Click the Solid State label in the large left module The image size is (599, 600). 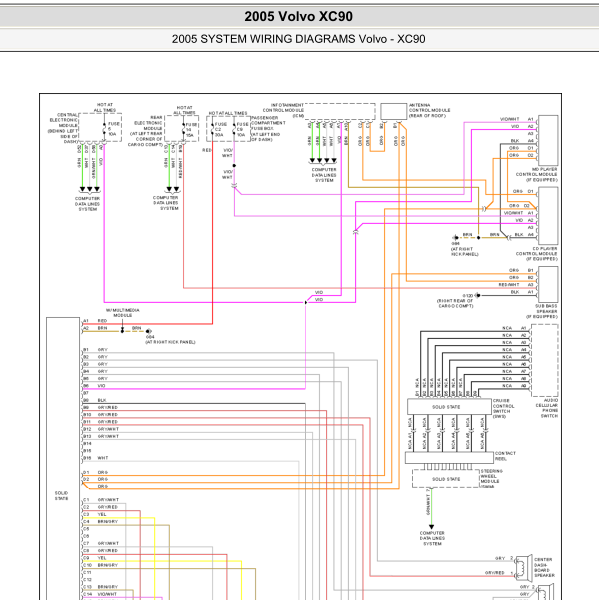61,496
